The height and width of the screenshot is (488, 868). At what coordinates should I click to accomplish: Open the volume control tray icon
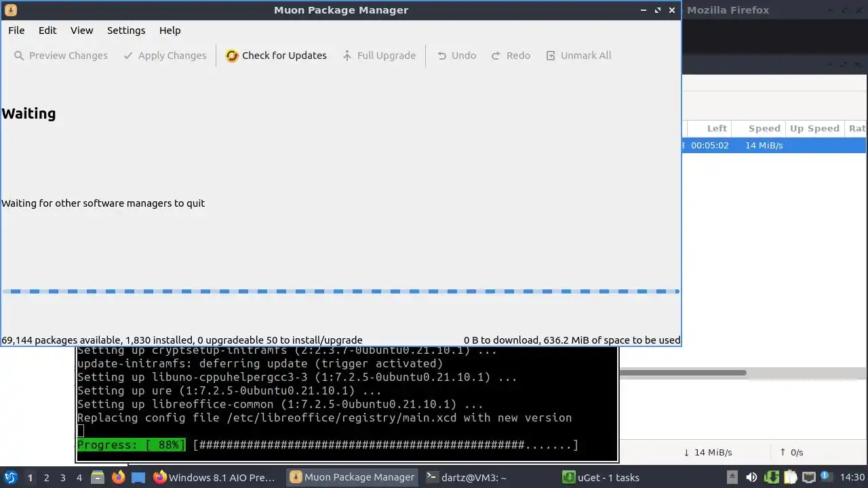pyautogui.click(x=751, y=477)
